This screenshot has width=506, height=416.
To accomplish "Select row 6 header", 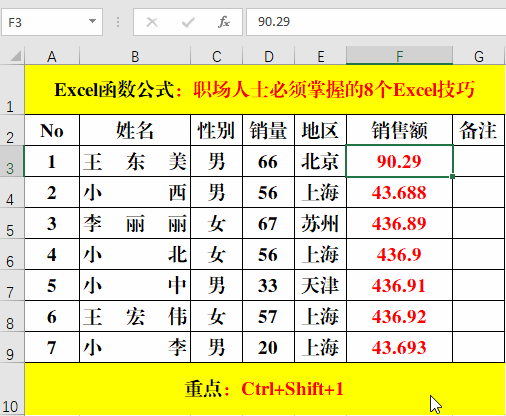I will (12, 254).
